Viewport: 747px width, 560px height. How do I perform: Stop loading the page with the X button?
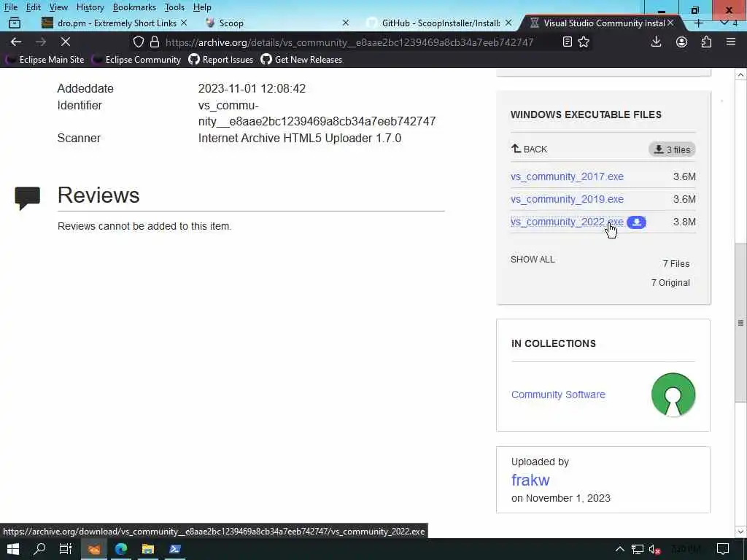pyautogui.click(x=65, y=42)
